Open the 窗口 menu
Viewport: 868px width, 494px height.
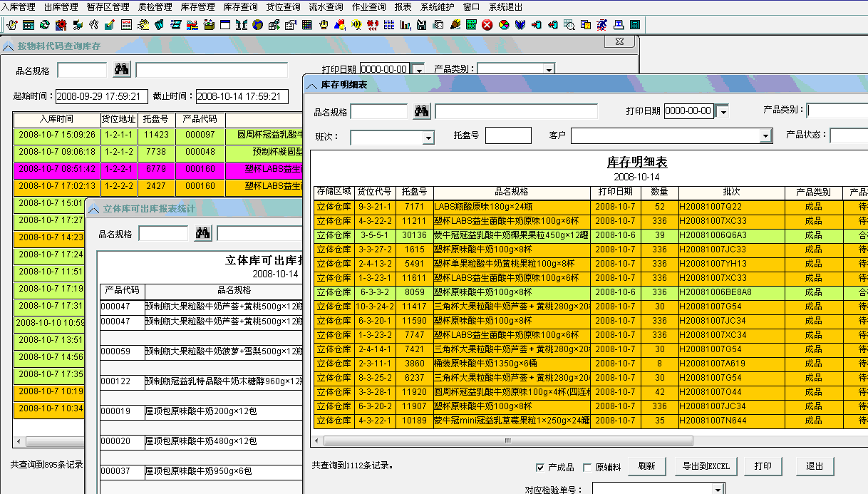point(471,7)
